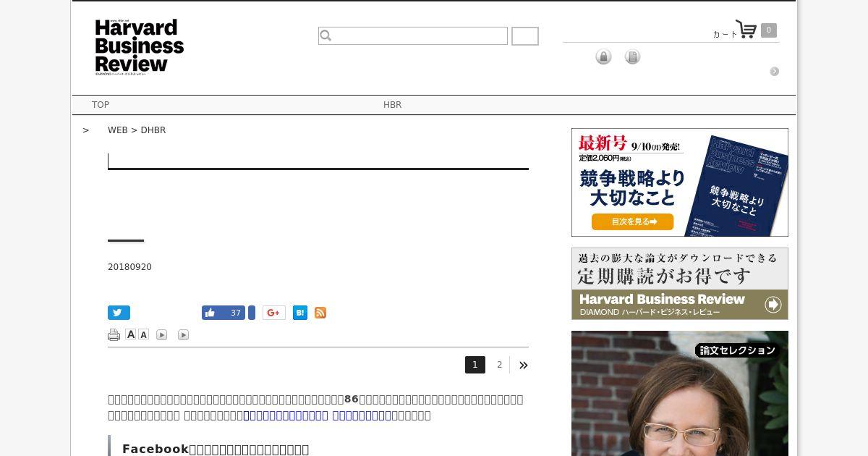The height and width of the screenshot is (456, 868).
Task: Open the blue inline link in the intro paragraph
Action: point(318,415)
